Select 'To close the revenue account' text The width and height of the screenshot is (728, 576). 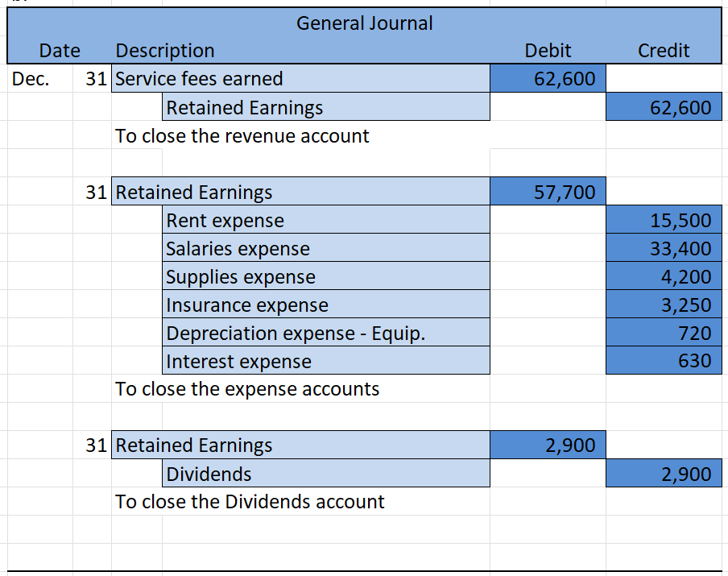(x=242, y=135)
